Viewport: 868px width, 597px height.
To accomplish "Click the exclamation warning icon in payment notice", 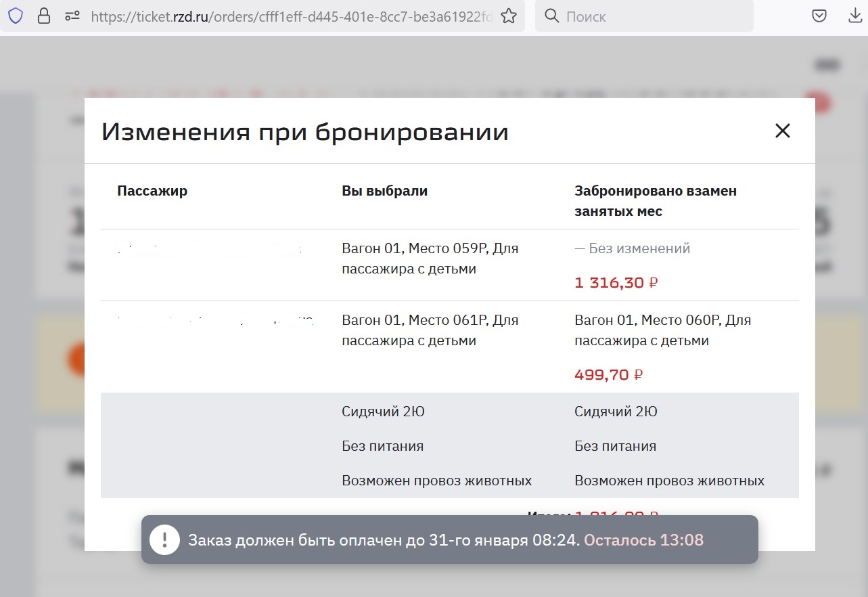I will click(x=164, y=540).
